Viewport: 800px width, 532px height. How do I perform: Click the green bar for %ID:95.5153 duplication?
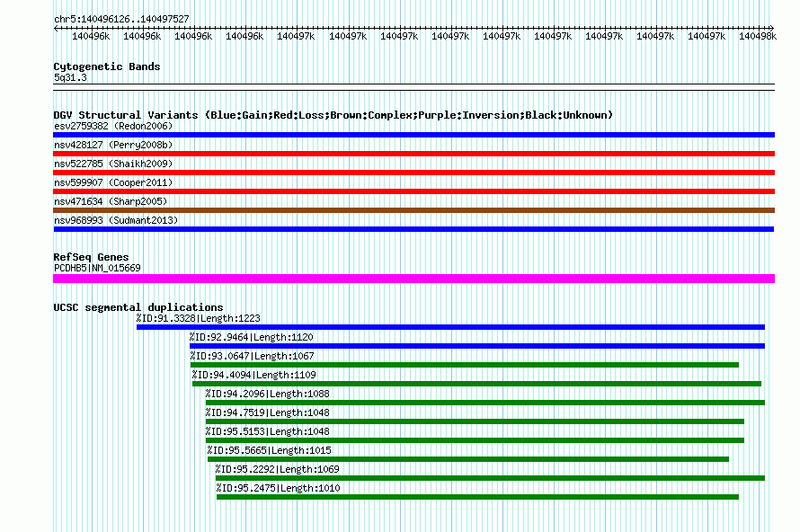[x=475, y=440]
